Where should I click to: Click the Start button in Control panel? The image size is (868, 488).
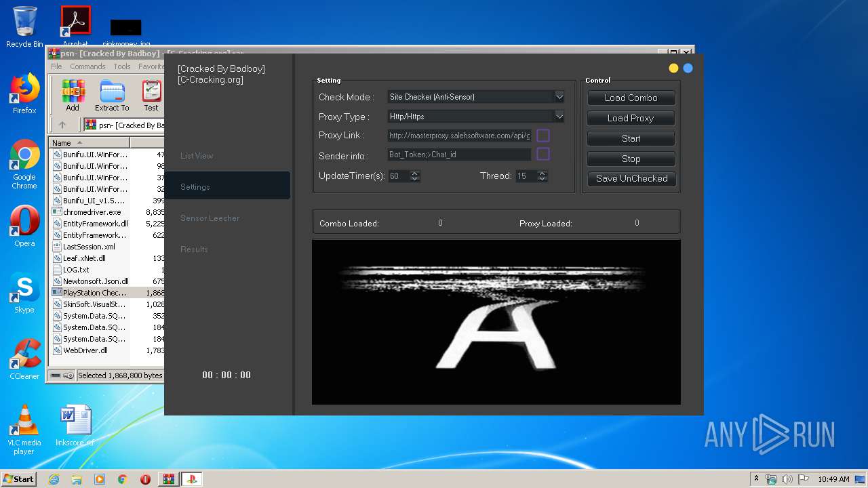tap(631, 138)
